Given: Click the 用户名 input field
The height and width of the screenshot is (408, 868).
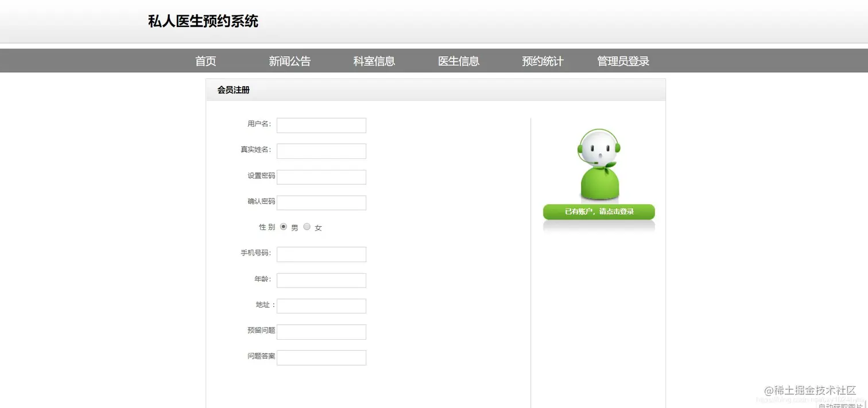Looking at the screenshot, I should (321, 125).
